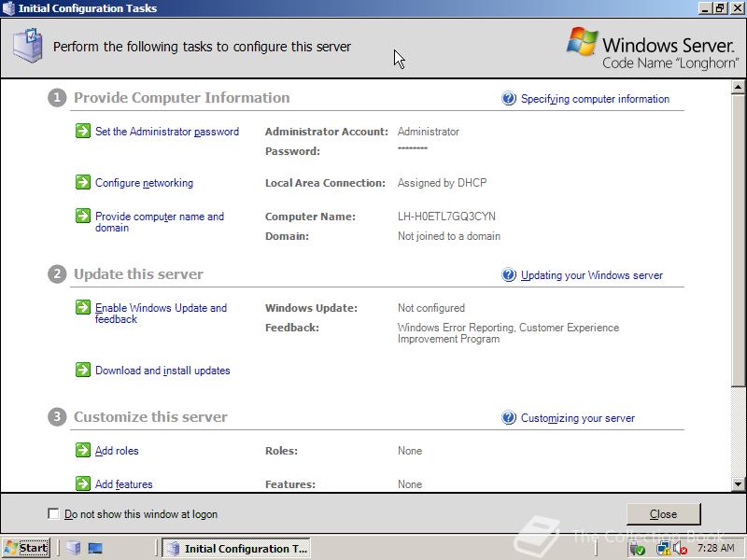Click help icon next to Updating your Windows server
Image resolution: width=747 pixels, height=560 pixels.
[x=509, y=274]
